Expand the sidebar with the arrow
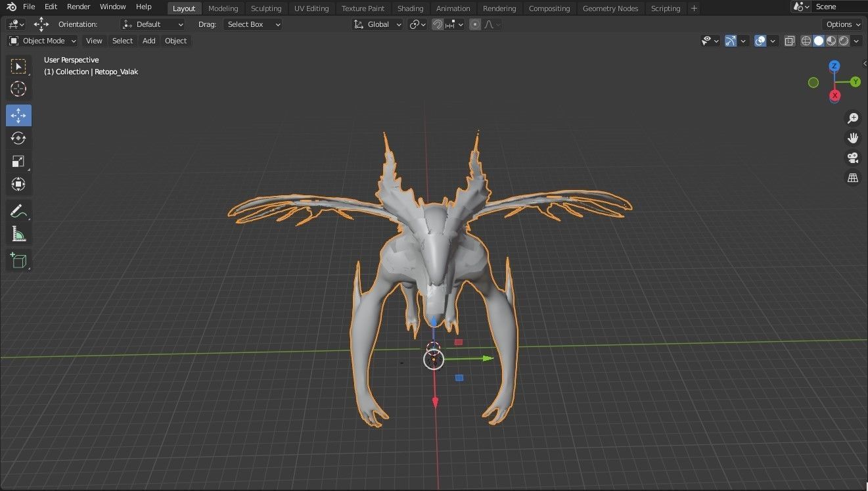The height and width of the screenshot is (491, 868). coord(865,63)
